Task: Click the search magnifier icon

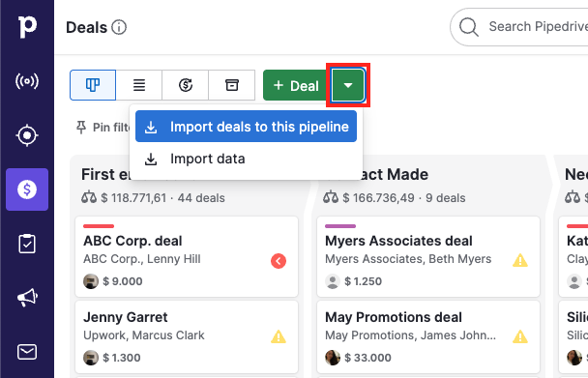Action: pos(469,27)
